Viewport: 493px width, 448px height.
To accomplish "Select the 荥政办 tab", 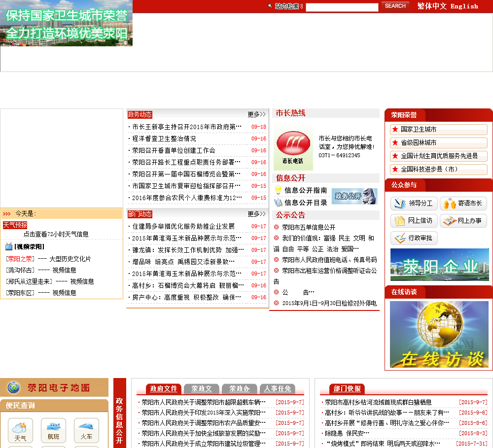I will [x=239, y=389].
